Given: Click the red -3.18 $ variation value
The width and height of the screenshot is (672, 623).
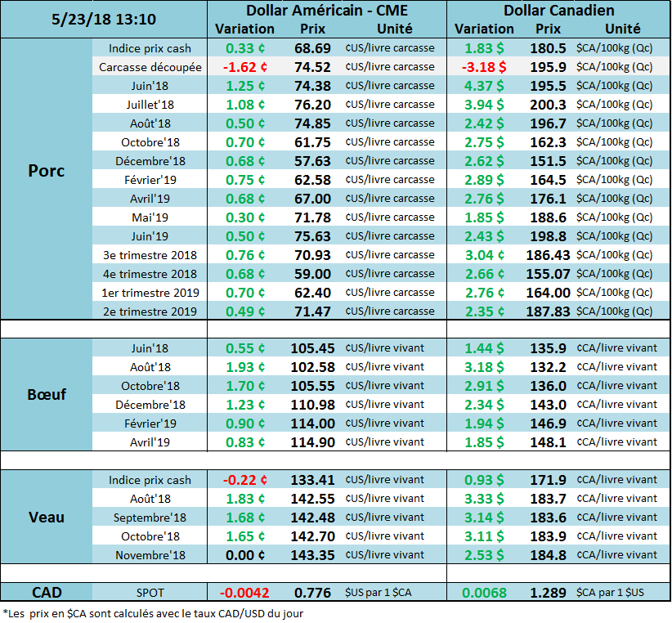Looking at the screenshot, I should point(485,67).
